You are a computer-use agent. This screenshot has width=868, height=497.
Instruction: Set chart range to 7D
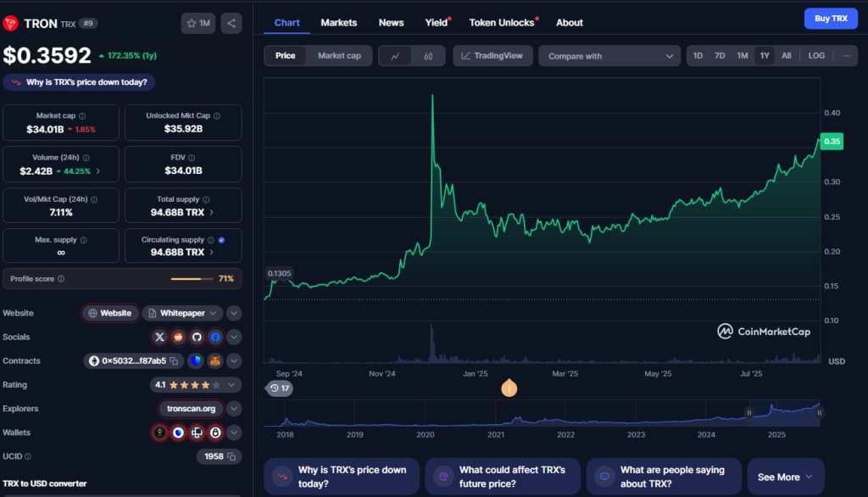(x=720, y=55)
